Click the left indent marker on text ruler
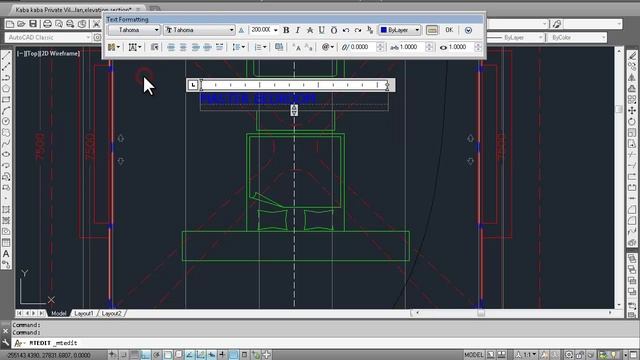This screenshot has width=640, height=360. click(x=202, y=85)
